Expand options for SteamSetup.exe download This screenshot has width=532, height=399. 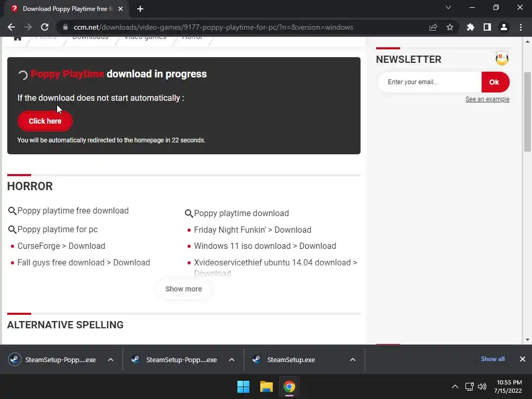pyautogui.click(x=353, y=360)
